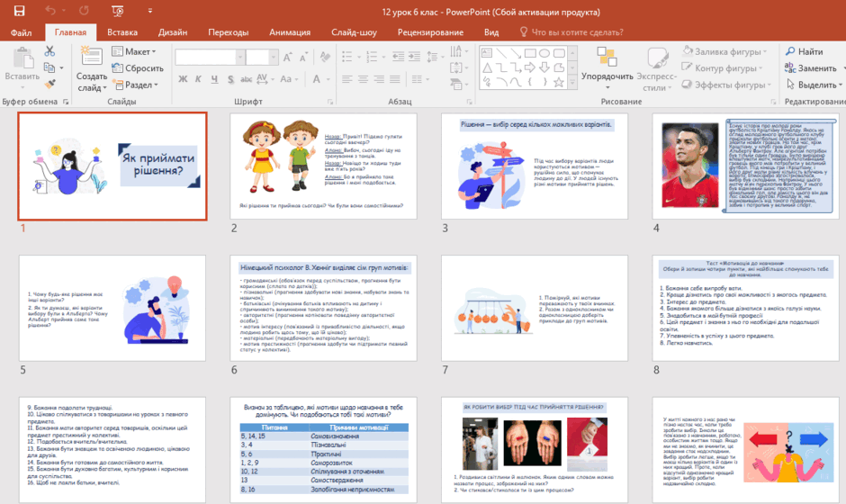This screenshot has width=846, height=504.
Task: Toggle Align Left paragraph alignment
Action: 346,79
